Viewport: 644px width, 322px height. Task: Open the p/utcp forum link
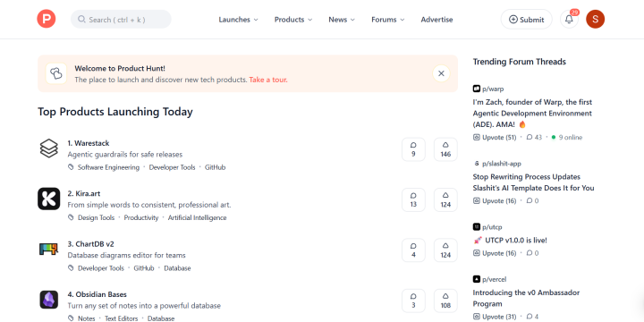[492, 227]
